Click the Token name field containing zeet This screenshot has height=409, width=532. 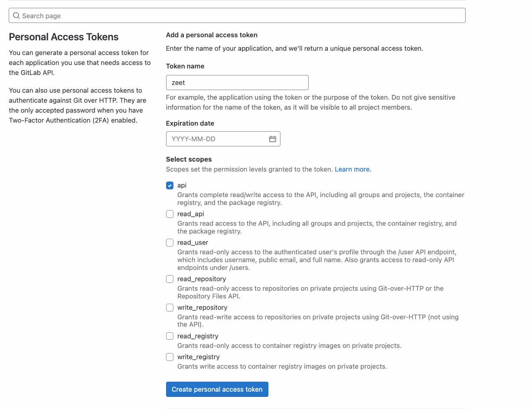[x=237, y=82]
